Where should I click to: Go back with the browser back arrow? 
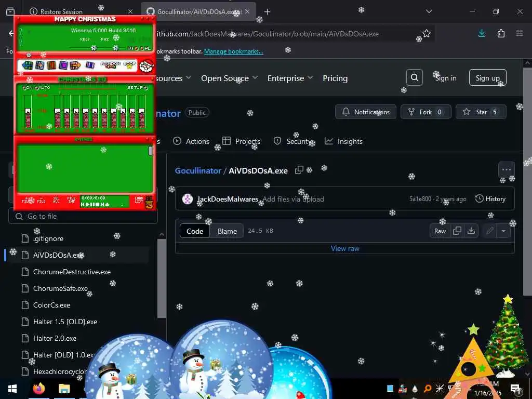11,33
